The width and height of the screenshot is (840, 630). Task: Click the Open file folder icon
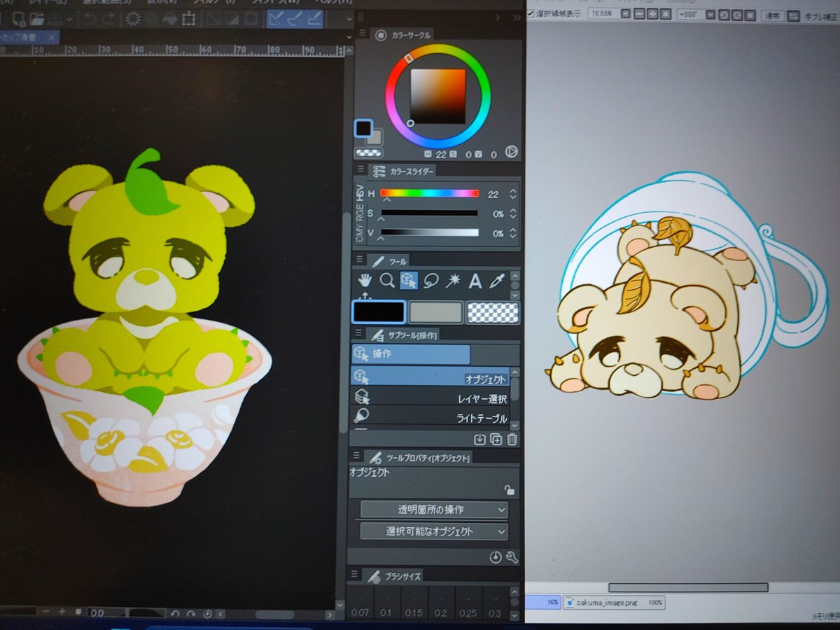(38, 18)
